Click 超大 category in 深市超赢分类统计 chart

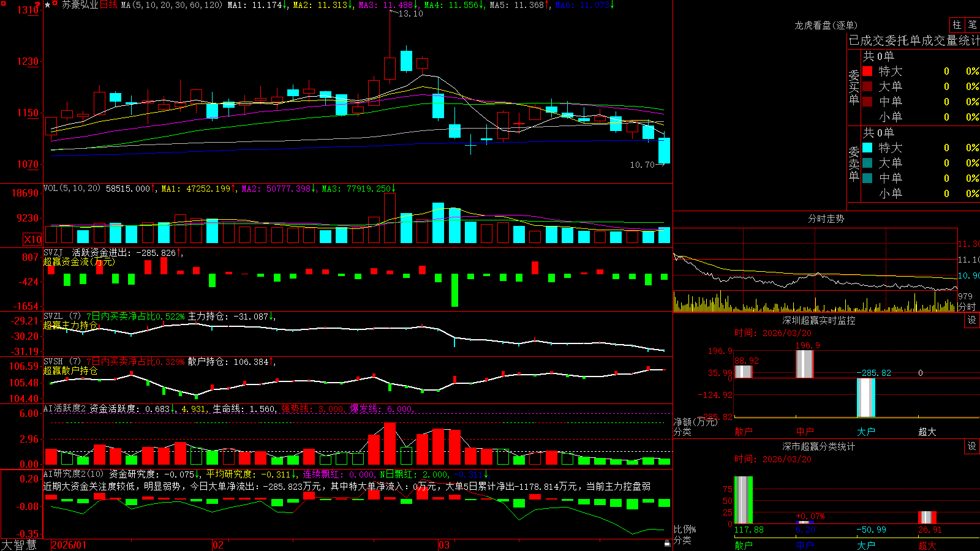[x=927, y=545]
